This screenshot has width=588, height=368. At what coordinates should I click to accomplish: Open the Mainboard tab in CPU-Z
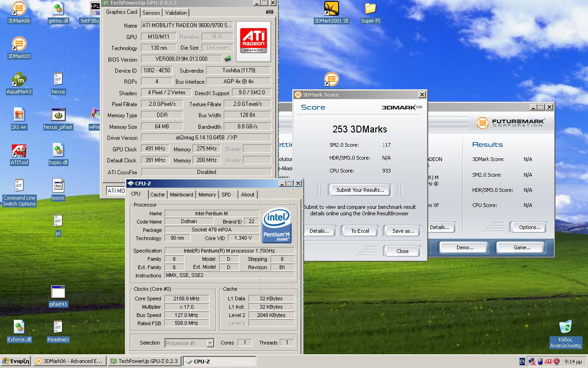click(181, 195)
